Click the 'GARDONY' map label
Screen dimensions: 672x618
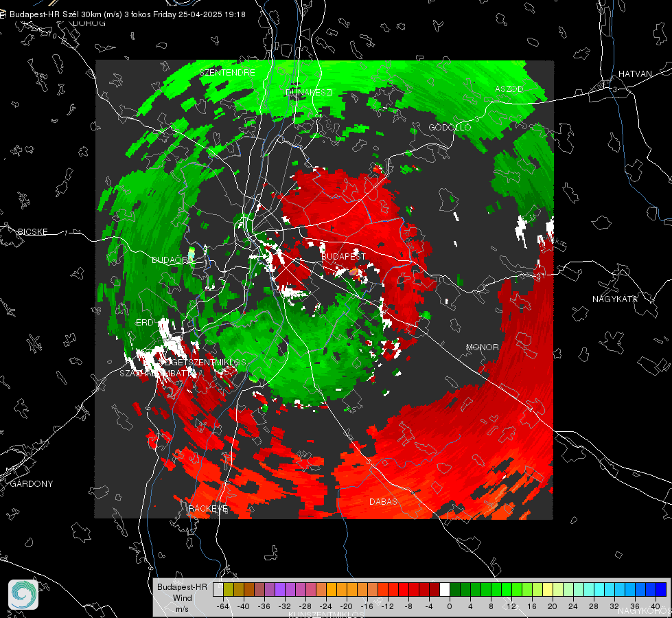click(32, 484)
